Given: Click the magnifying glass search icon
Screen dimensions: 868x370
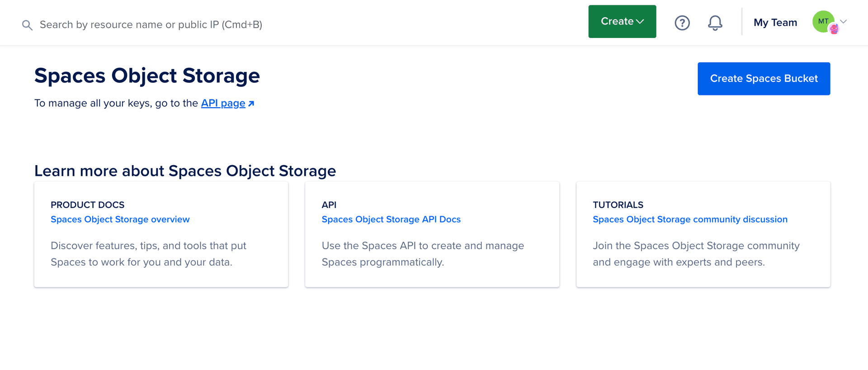Looking at the screenshot, I should pyautogui.click(x=27, y=25).
